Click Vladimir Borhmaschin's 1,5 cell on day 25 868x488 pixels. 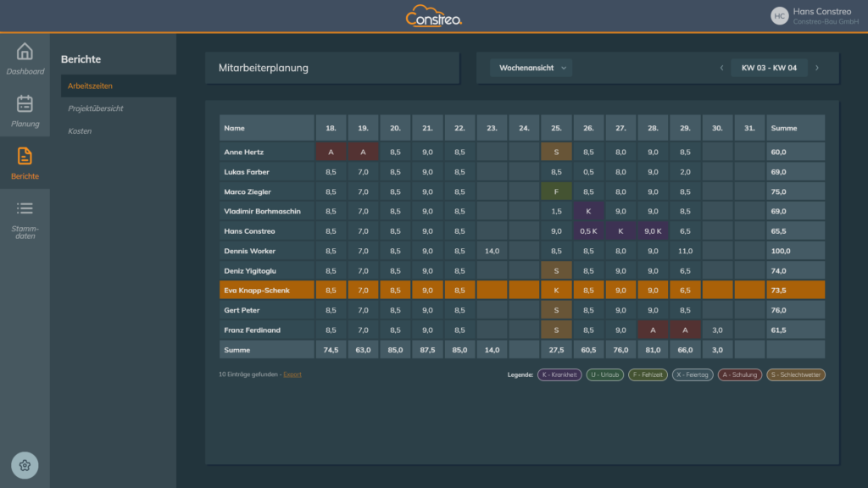[x=556, y=211]
